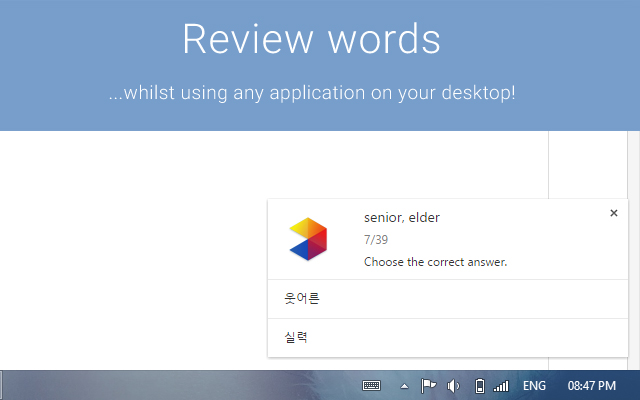Viewport: 640px width, 400px height.
Task: Click the 7/39 progress counter
Action: click(x=376, y=240)
